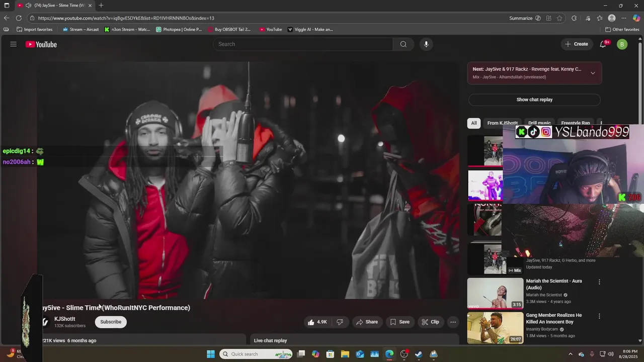Click the main video player
This screenshot has height=362, width=644.
pyautogui.click(x=248, y=180)
